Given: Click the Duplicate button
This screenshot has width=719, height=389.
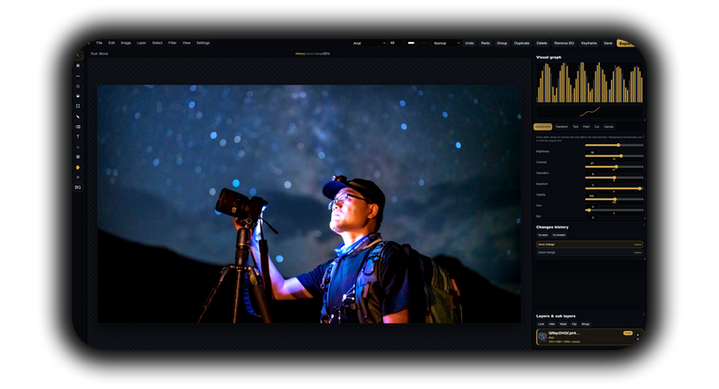Looking at the screenshot, I should click(x=522, y=43).
